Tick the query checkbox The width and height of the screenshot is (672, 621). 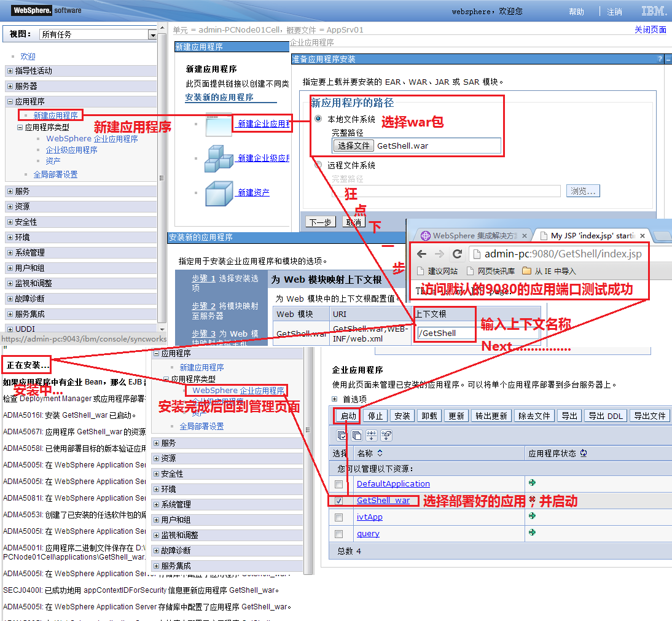[339, 534]
